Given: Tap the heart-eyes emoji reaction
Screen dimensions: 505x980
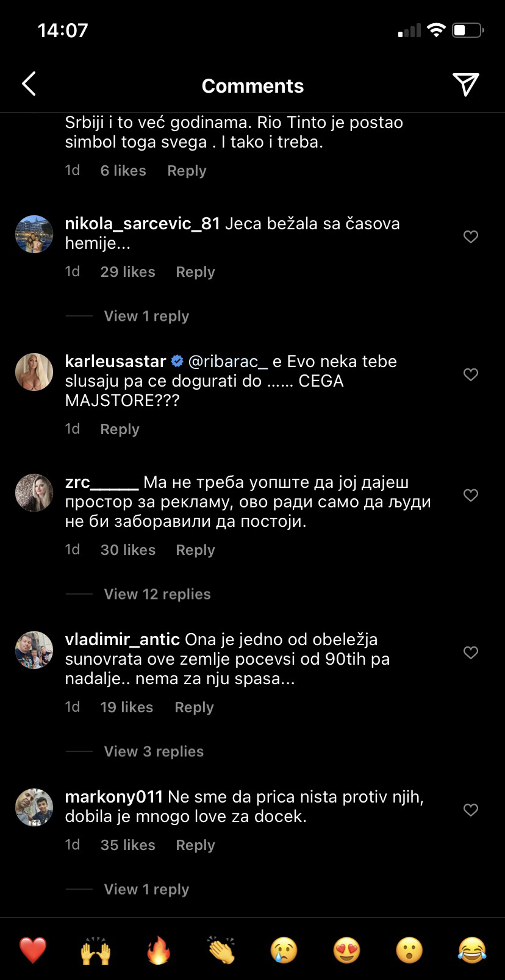Looking at the screenshot, I should 347,950.
